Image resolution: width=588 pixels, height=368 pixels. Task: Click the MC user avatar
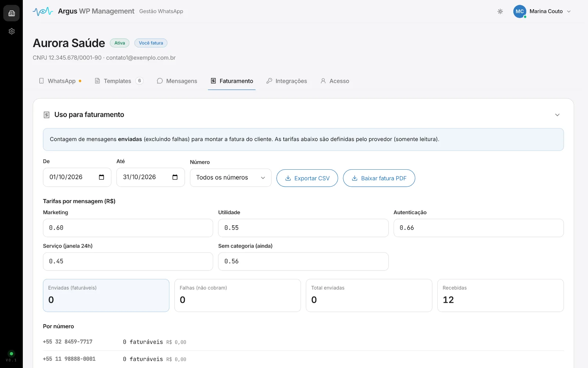coord(520,11)
